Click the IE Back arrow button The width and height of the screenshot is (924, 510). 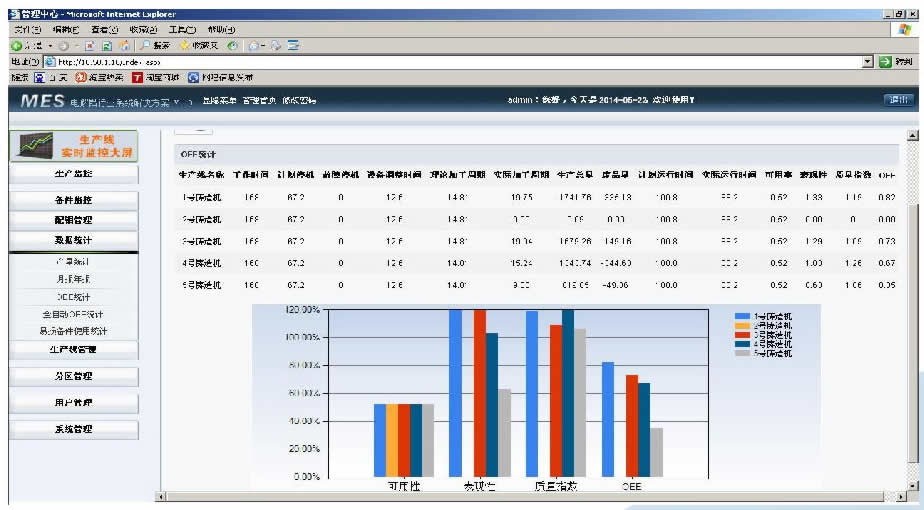(x=17, y=46)
